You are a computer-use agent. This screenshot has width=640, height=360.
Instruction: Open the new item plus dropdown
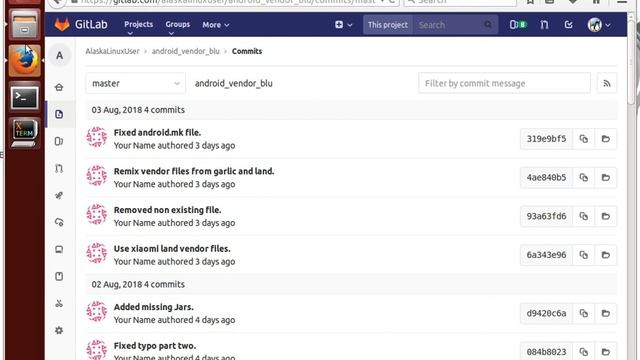(x=343, y=25)
